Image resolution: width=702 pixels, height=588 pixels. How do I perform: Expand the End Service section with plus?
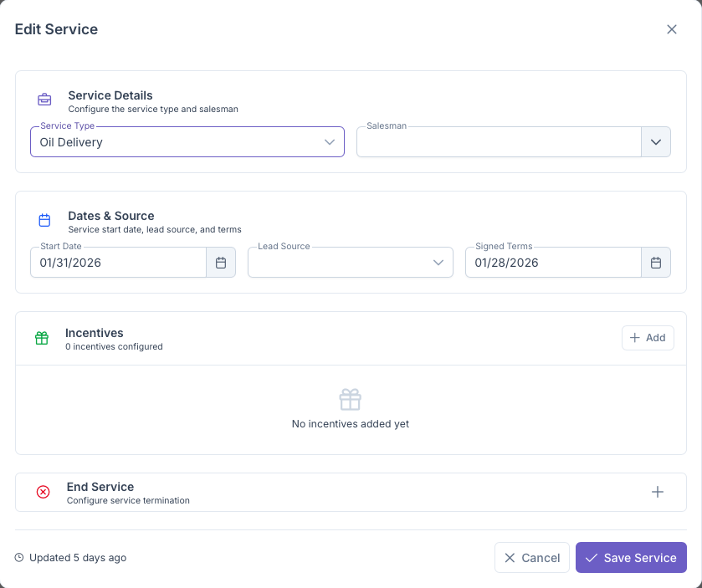658,492
